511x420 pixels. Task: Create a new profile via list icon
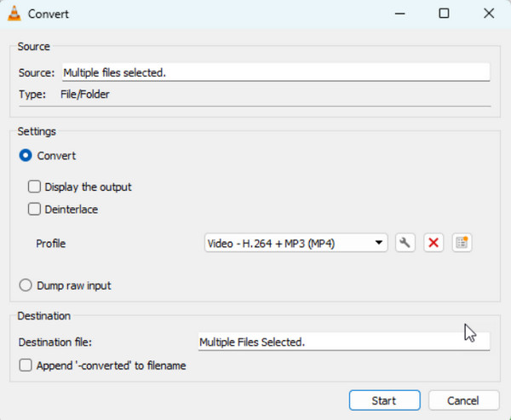click(x=462, y=243)
